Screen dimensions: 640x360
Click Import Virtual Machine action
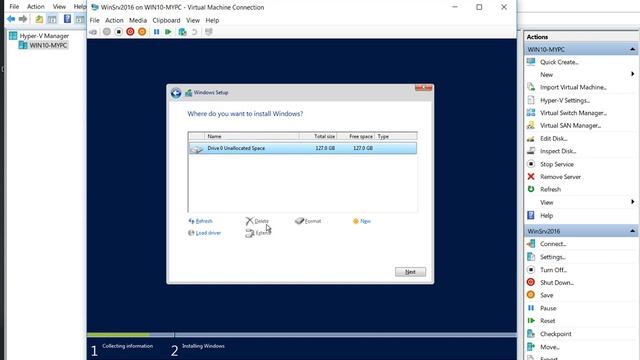click(573, 87)
